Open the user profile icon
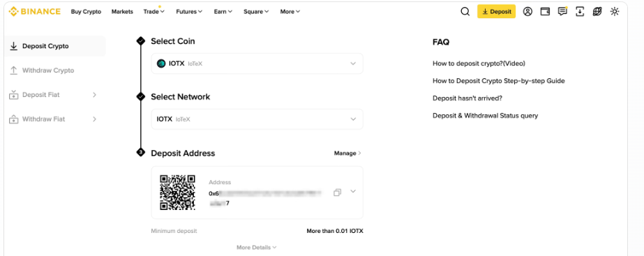The height and width of the screenshot is (256, 644). (527, 11)
